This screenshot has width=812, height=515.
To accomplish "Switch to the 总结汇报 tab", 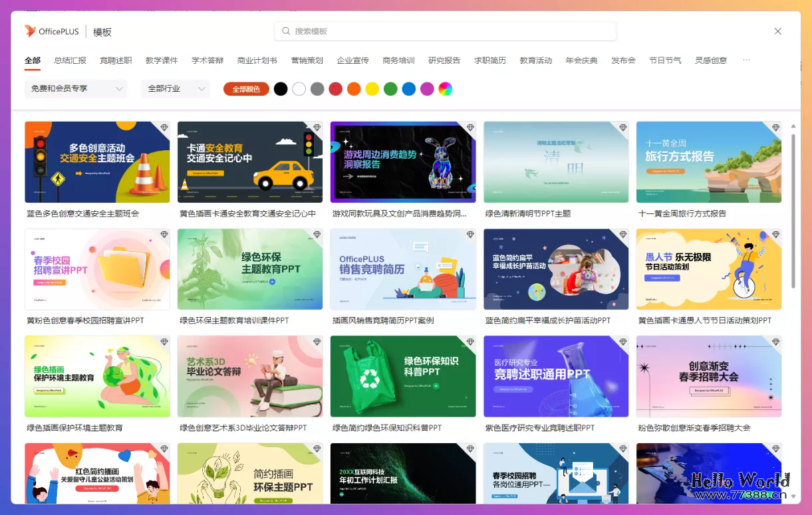I will (70, 60).
